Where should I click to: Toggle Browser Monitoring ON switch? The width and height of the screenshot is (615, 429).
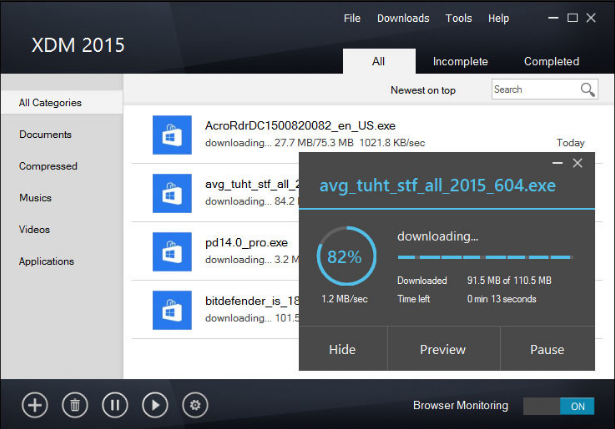[559, 406]
